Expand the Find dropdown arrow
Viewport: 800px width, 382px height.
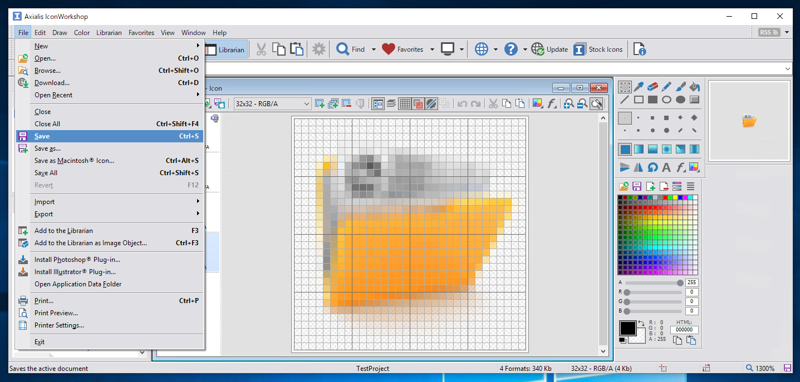tap(373, 49)
